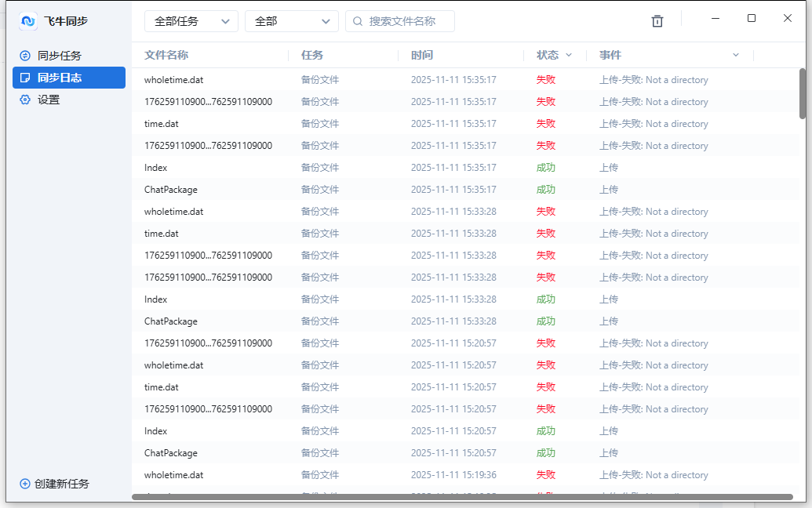Expand the 状态 column filter arrow
Screen dimensions: 812x508
point(569,55)
